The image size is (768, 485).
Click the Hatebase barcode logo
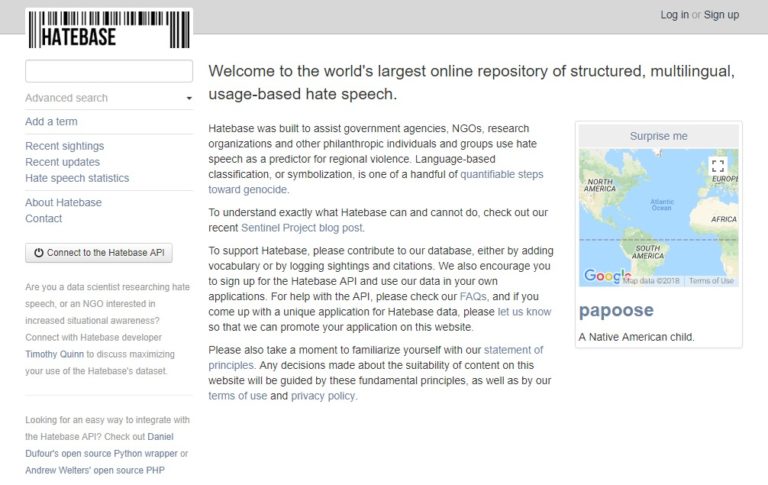click(108, 29)
